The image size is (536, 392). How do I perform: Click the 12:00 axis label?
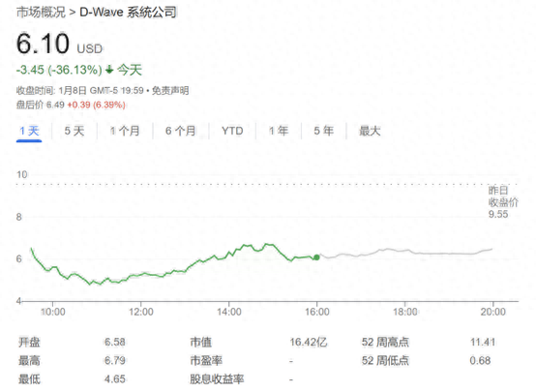tap(141, 312)
